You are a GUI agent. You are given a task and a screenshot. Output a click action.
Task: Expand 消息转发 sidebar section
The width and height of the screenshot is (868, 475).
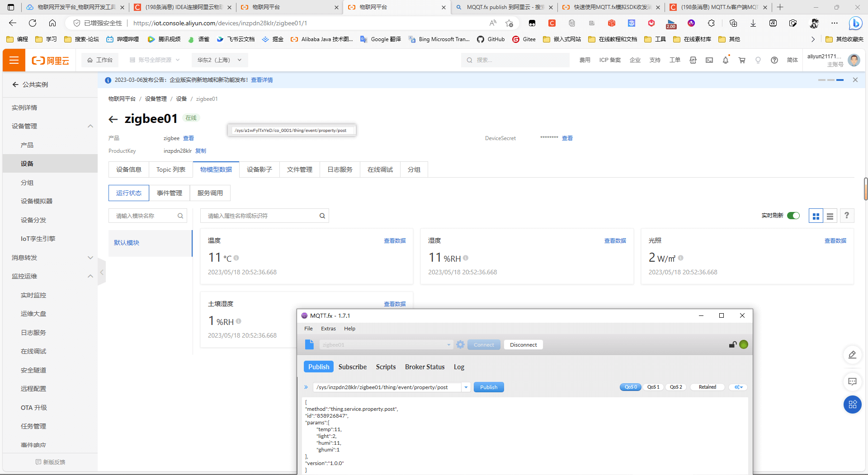pyautogui.click(x=90, y=258)
